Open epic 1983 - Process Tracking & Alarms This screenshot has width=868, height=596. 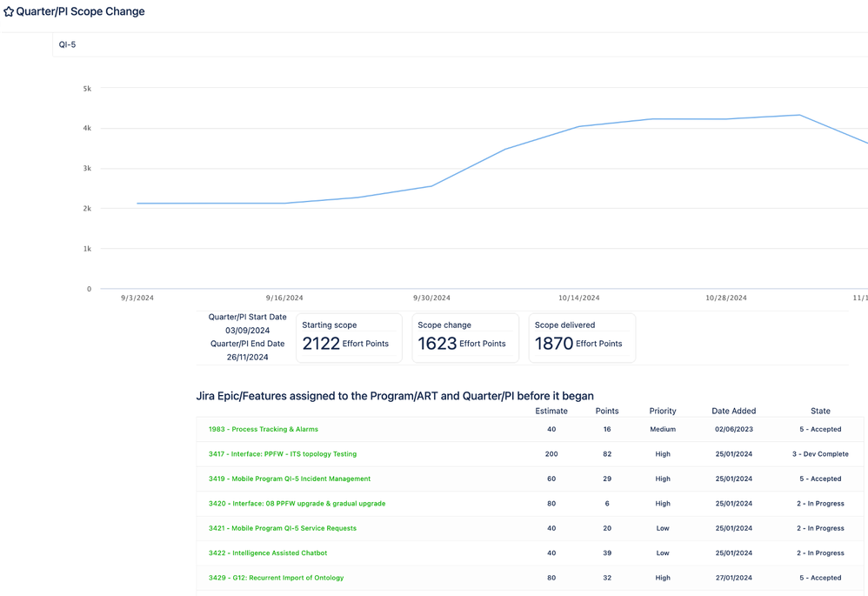click(264, 429)
